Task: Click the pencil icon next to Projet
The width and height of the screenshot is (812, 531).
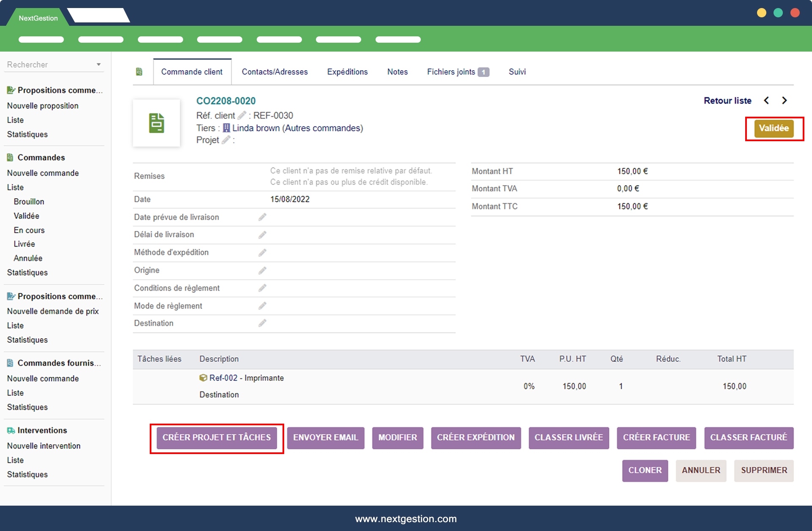Action: pos(226,140)
